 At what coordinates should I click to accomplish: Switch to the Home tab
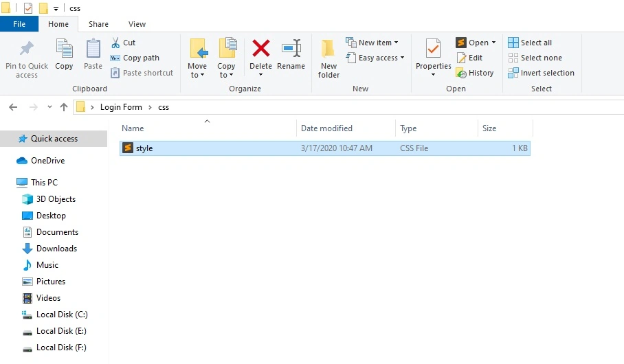[58, 24]
